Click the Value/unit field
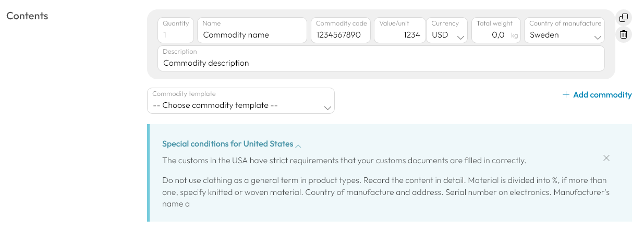This screenshot has height=231, width=644. pyautogui.click(x=399, y=30)
